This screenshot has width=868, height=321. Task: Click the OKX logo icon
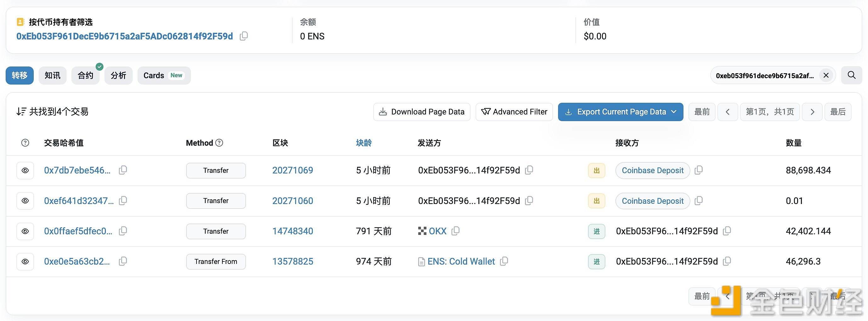422,231
